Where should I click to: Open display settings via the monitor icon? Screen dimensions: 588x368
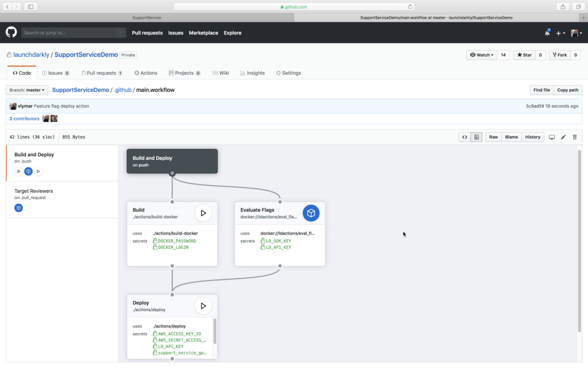(x=552, y=137)
